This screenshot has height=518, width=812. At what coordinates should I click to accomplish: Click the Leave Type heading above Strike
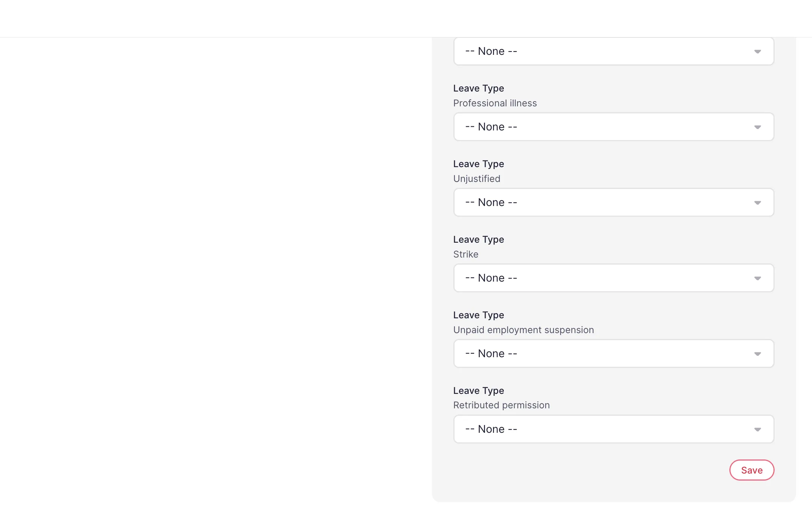click(x=479, y=239)
